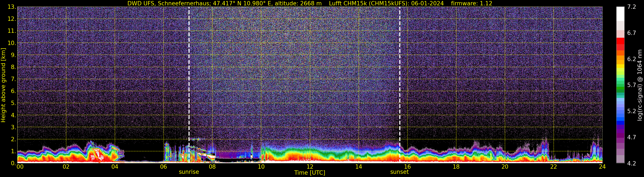This screenshot has width=644, height=177.
Task: Click the time tick label 14
Action: 358,167
